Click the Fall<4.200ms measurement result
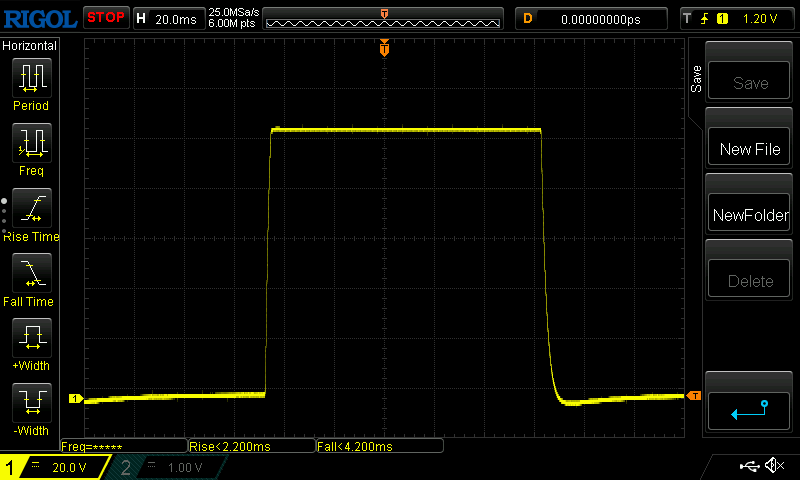800x480 pixels. 380,446
